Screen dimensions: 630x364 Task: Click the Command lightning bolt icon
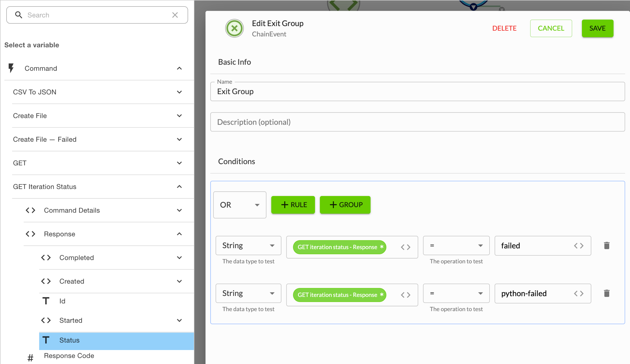coord(11,68)
